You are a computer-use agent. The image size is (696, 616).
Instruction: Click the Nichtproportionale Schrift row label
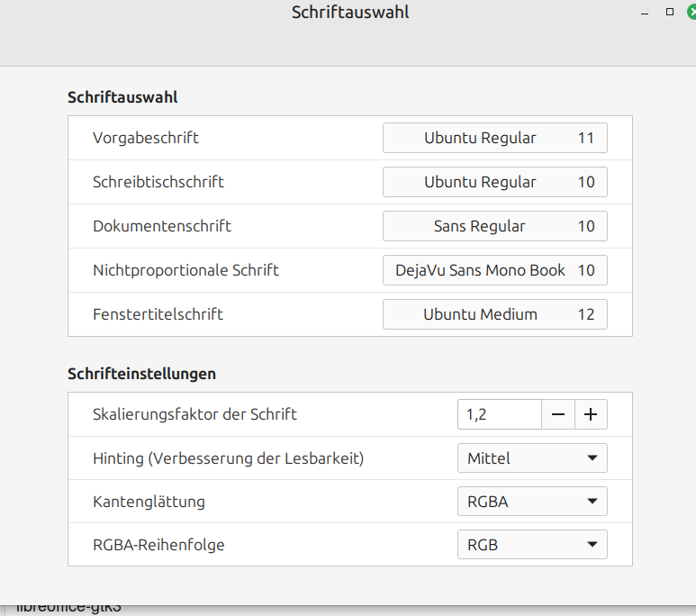(x=185, y=270)
